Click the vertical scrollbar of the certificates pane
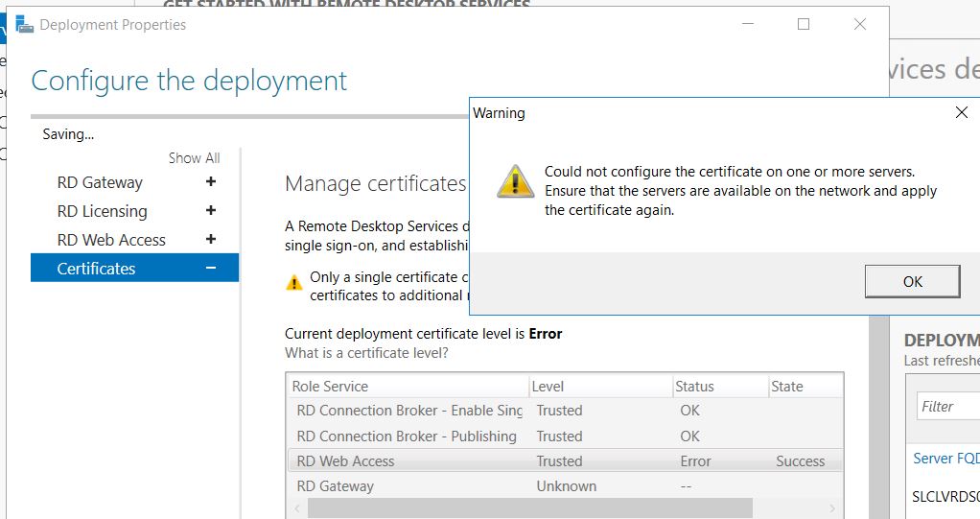The height and width of the screenshot is (519, 980). [879, 417]
